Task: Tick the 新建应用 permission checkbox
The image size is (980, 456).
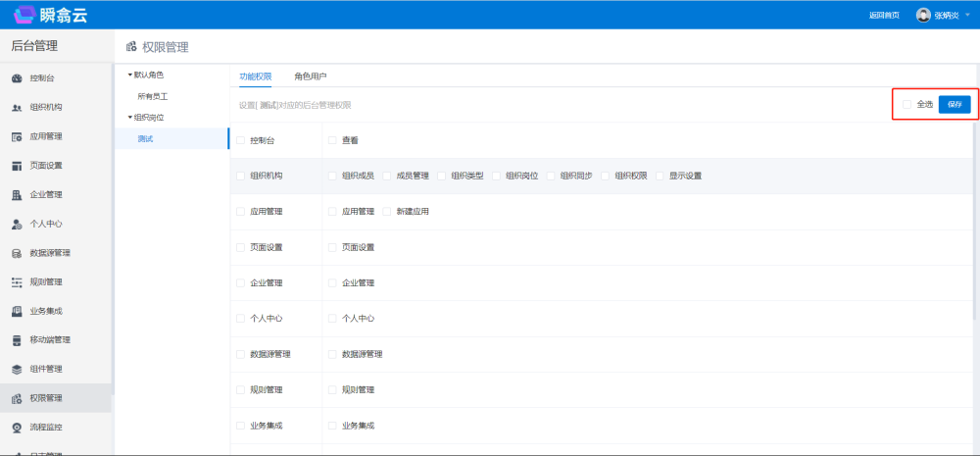Action: point(387,211)
